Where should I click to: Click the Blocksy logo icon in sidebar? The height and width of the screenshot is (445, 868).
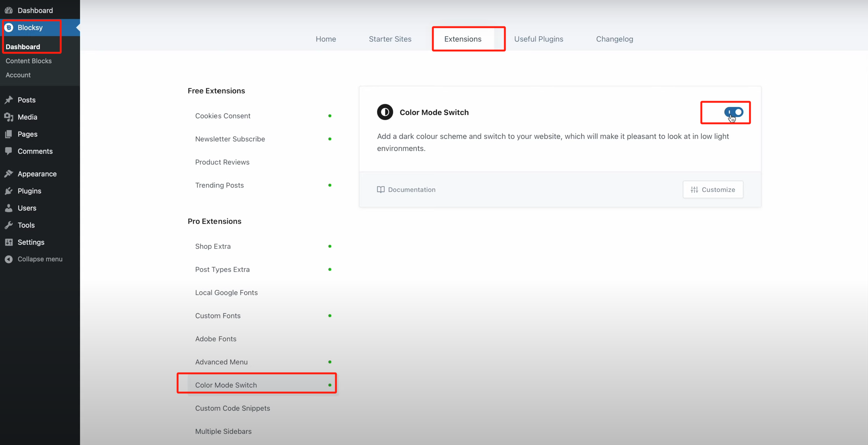[9, 28]
